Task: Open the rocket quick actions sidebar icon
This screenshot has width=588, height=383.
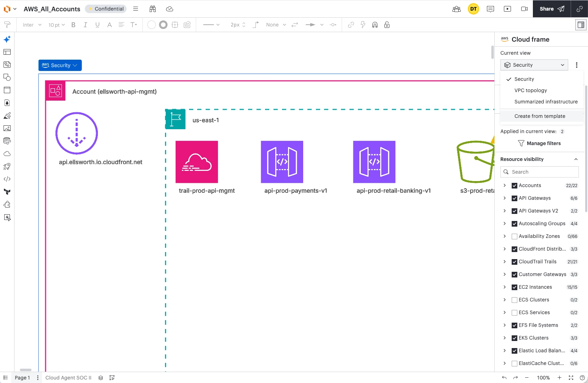Action: tap(7, 166)
